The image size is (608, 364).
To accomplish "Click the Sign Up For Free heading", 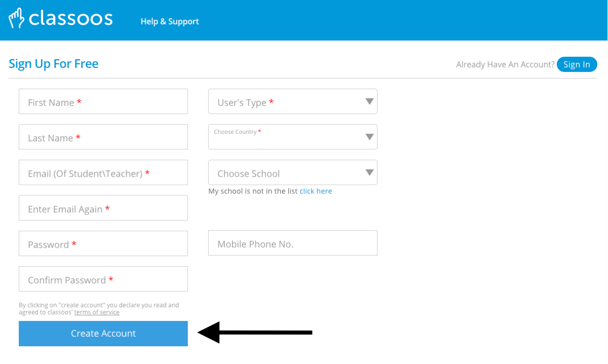I will pos(54,64).
